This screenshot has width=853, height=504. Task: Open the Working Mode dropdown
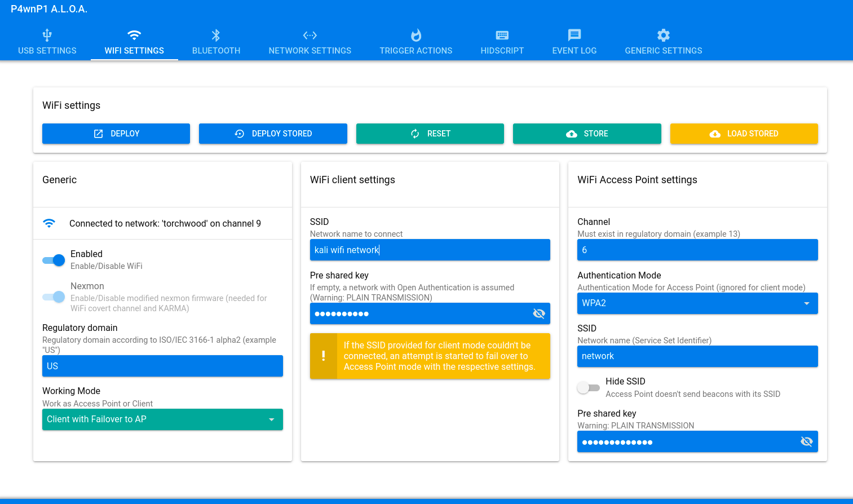pyautogui.click(x=162, y=419)
